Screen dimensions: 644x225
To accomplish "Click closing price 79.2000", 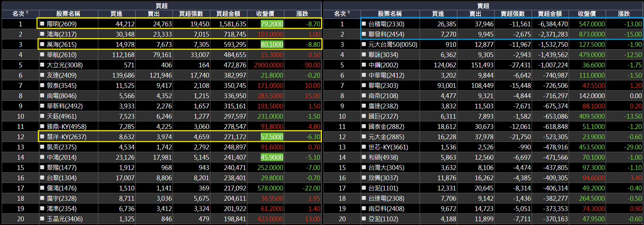I will click(272, 24).
